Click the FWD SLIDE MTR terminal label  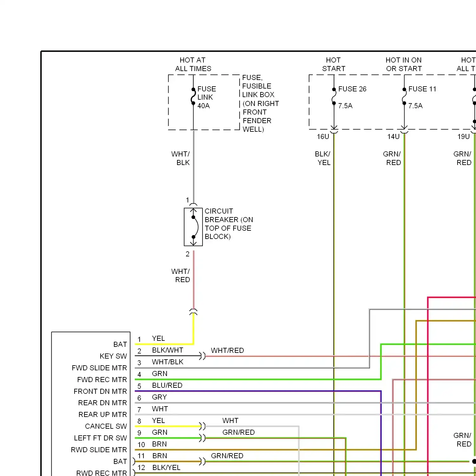(x=99, y=368)
